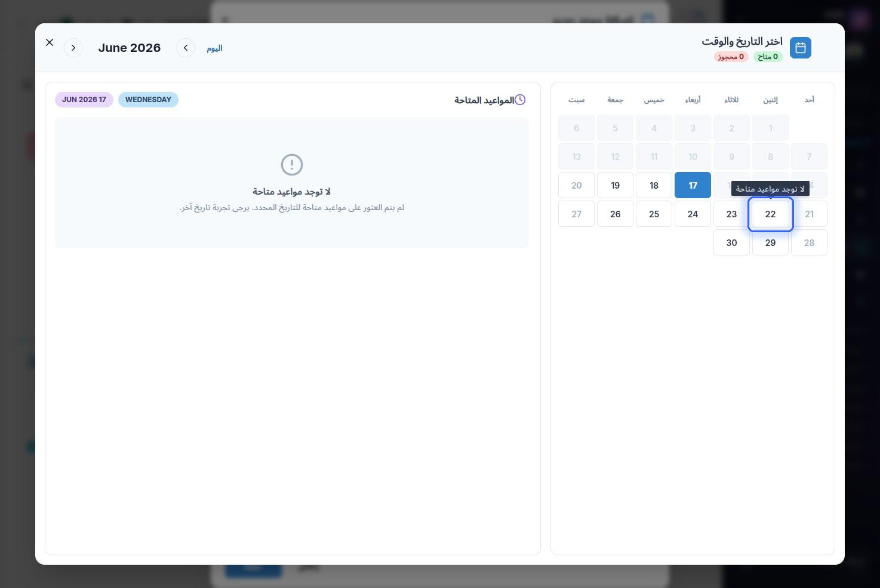Select day 20 in the calendar
Screen dimensions: 880x588
(x=576, y=185)
